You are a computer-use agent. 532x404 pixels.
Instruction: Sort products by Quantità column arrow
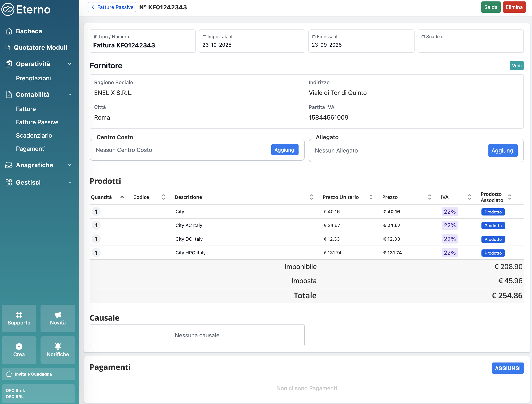tap(122, 197)
